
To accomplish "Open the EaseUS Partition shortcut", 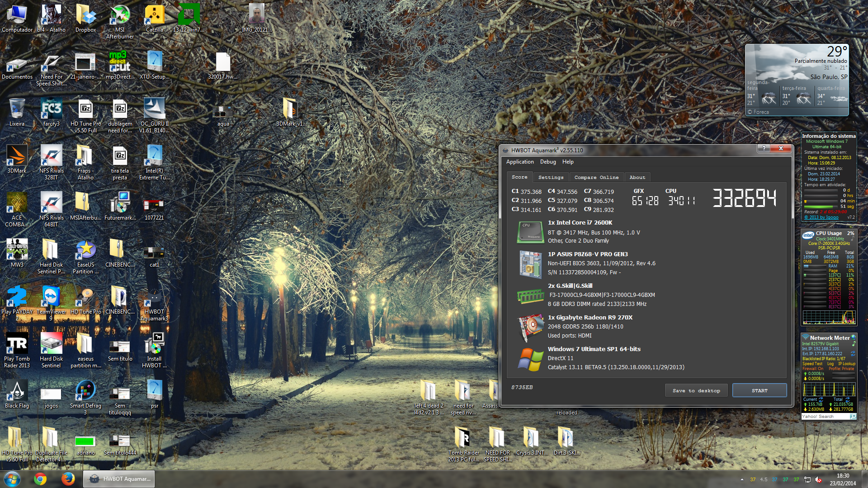I will point(85,256).
